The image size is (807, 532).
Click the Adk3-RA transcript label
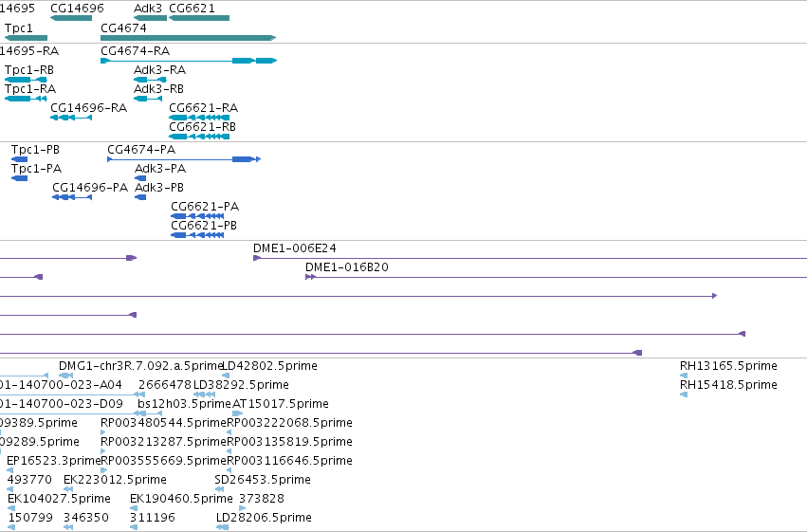point(159,70)
